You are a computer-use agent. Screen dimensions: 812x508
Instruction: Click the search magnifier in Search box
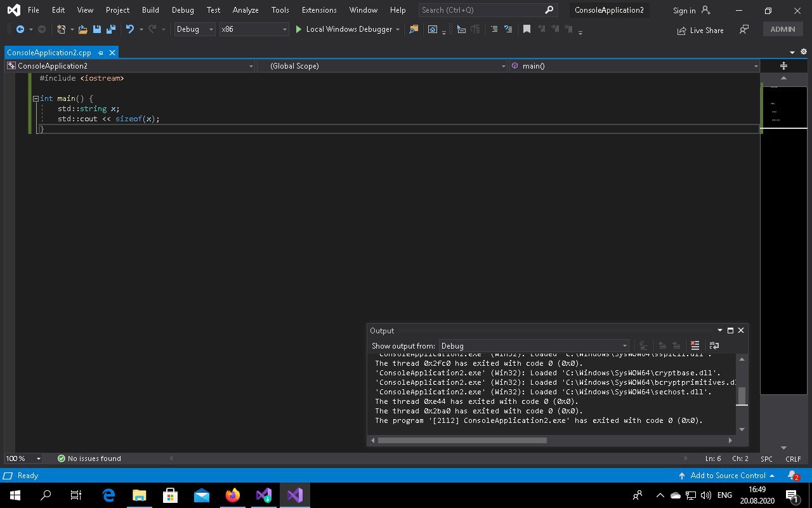pos(549,10)
